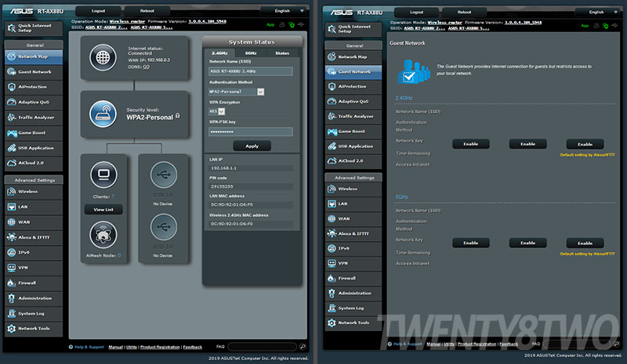This screenshot has width=627, height=364.
Task: Click Network Name (SSID) field in System Status
Action: 250,71
